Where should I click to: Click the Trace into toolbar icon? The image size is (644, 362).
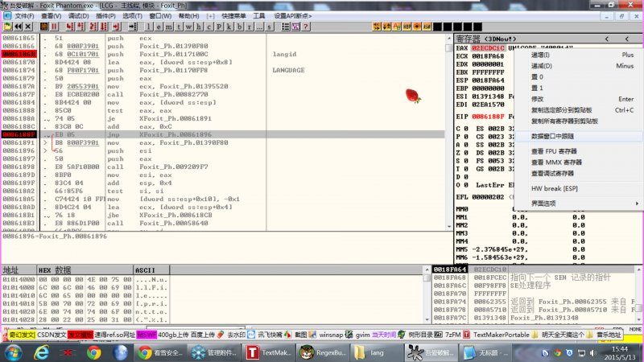point(93,27)
